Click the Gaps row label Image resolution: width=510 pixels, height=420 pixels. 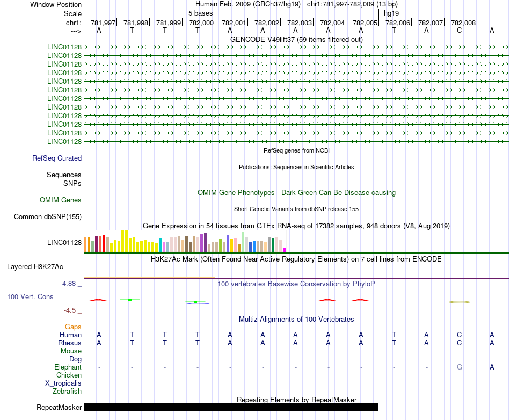pyautogui.click(x=73, y=327)
